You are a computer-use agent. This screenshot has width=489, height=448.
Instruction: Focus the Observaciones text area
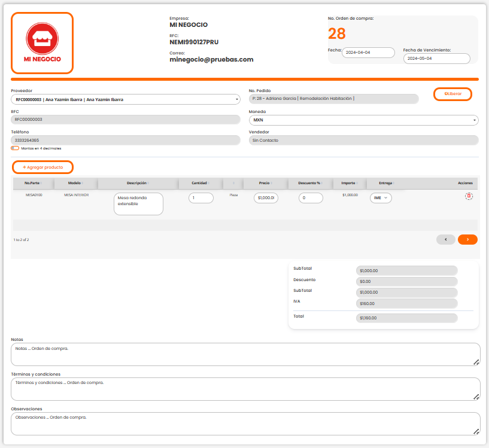tap(245, 423)
